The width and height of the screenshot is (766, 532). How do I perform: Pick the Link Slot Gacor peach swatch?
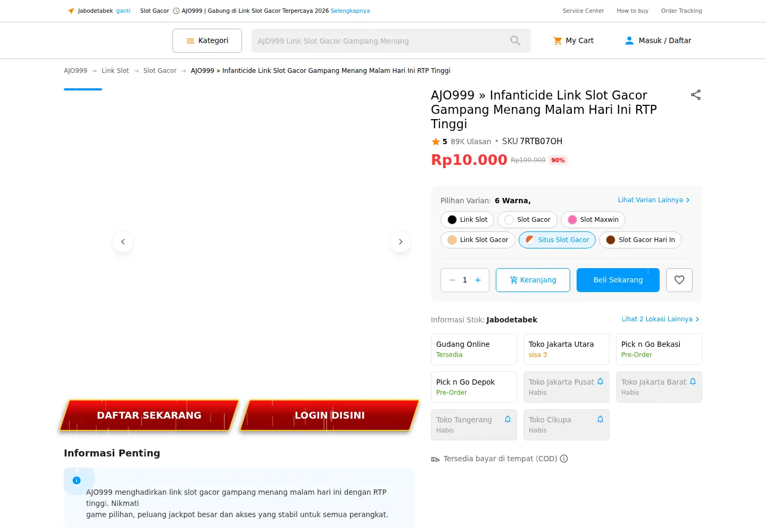(x=478, y=240)
